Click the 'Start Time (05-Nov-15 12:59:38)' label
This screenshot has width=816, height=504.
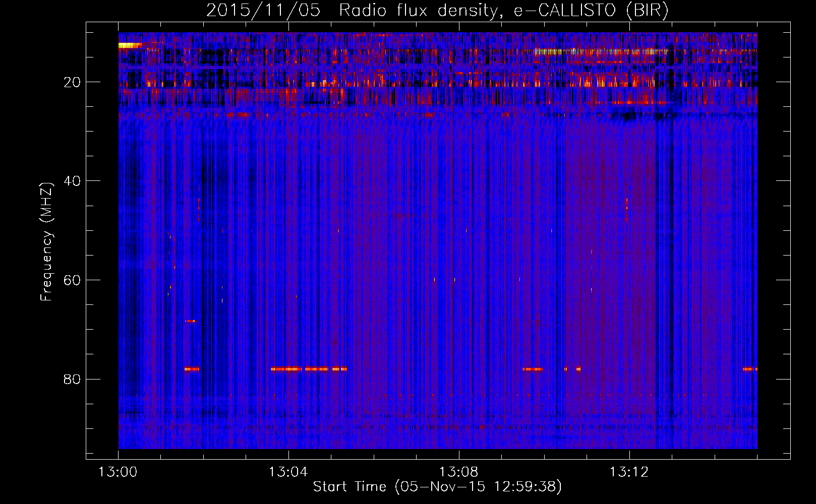437,487
